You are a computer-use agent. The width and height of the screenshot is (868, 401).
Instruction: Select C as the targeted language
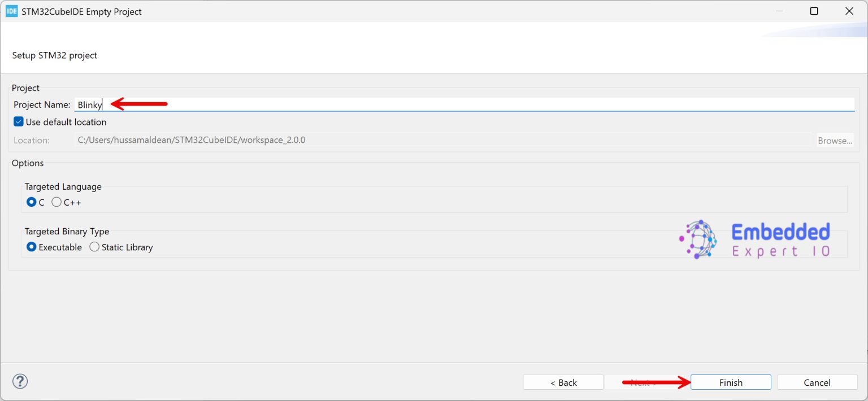(x=32, y=202)
